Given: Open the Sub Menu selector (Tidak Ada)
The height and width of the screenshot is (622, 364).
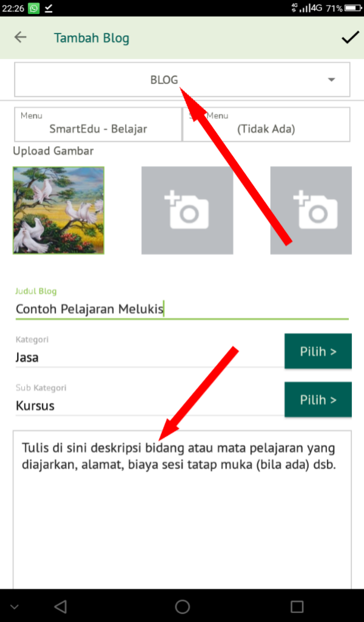Looking at the screenshot, I should 266,124.
